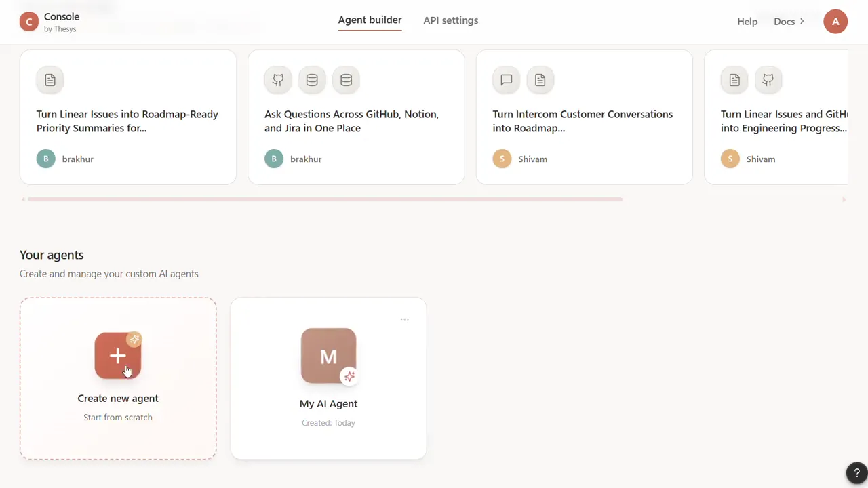Click the Console logo icon
This screenshot has width=868, height=488.
coord(29,22)
